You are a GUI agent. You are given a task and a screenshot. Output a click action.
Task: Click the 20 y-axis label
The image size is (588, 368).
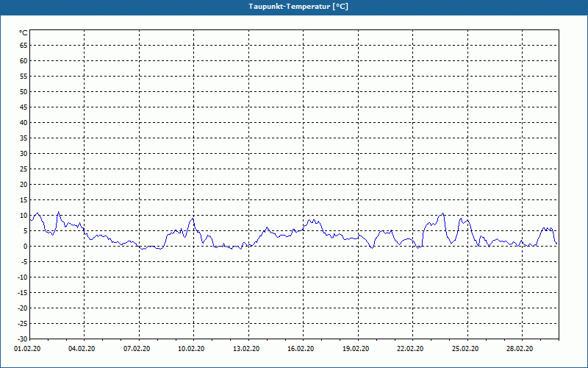coord(24,185)
